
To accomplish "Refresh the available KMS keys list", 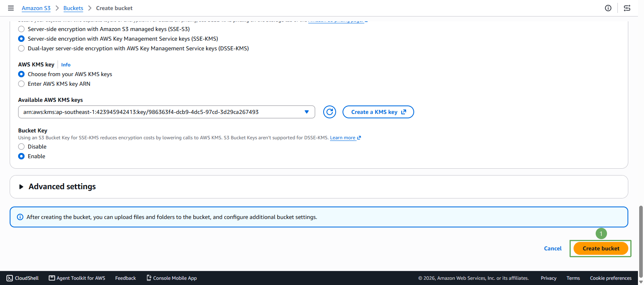I will [x=330, y=112].
